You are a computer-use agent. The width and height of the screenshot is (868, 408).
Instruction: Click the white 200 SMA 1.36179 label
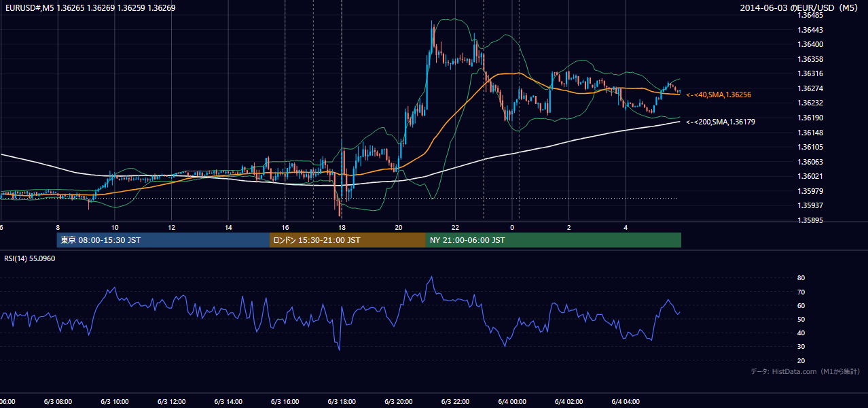[721, 122]
